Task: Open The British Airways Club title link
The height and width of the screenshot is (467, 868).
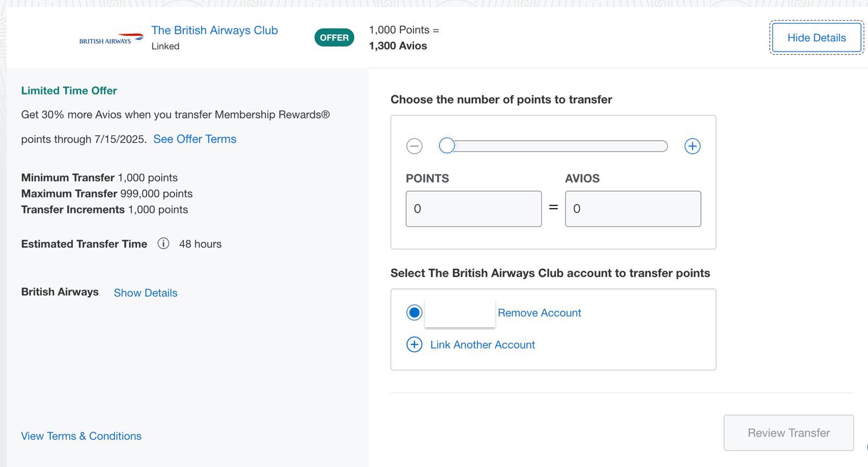Action: [x=214, y=30]
